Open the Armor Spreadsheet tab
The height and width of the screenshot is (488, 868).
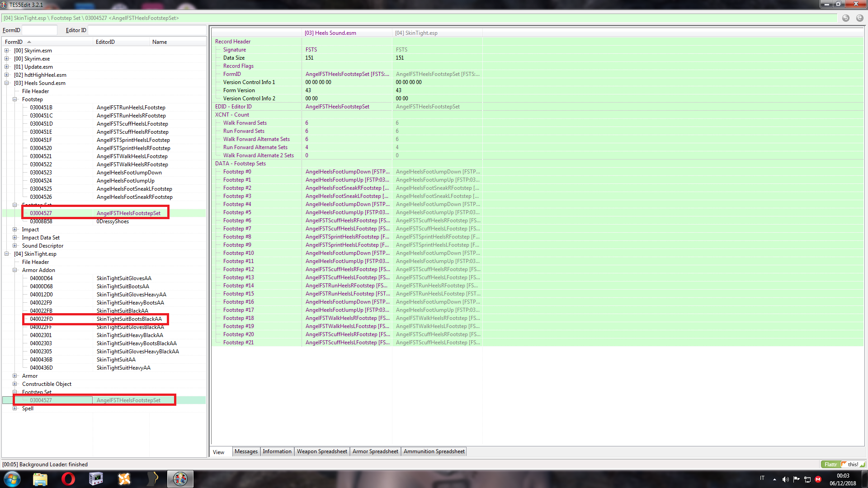[375, 451]
